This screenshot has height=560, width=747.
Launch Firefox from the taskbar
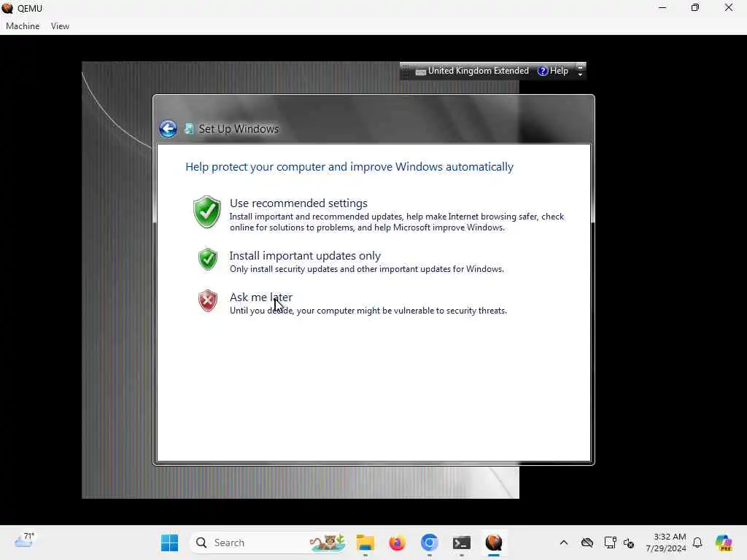[x=398, y=542]
